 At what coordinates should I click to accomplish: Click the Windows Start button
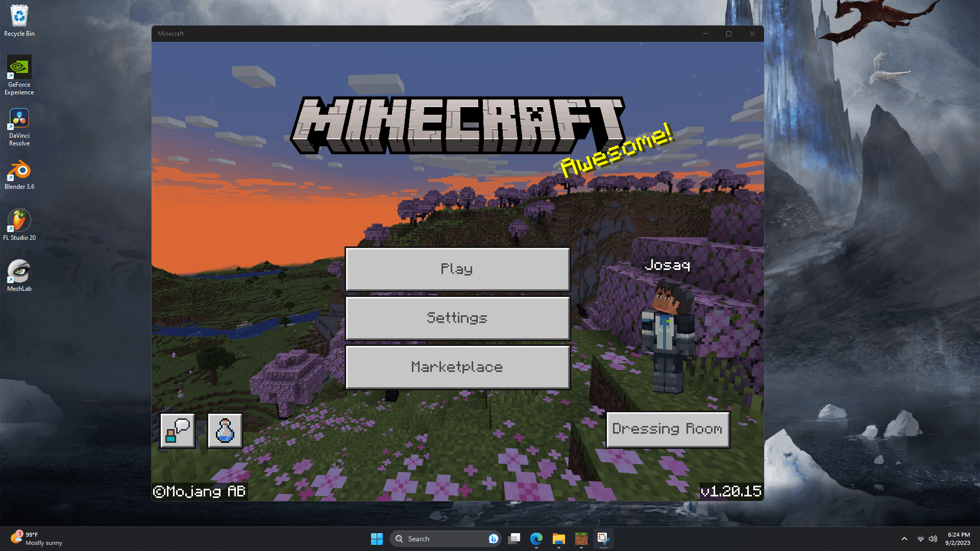(x=377, y=538)
